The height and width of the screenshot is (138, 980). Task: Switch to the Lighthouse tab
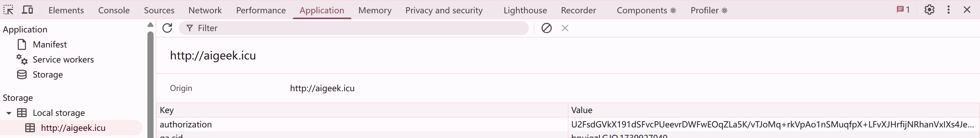(525, 10)
